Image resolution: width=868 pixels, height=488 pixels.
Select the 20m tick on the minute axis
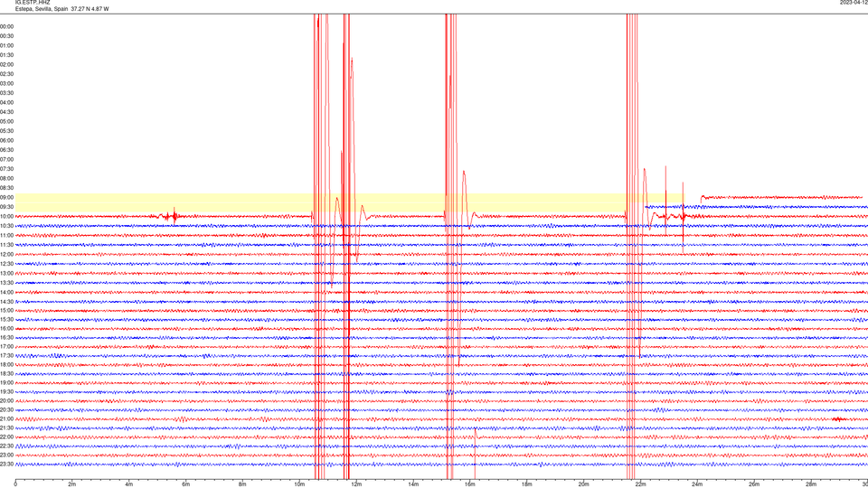583,484
